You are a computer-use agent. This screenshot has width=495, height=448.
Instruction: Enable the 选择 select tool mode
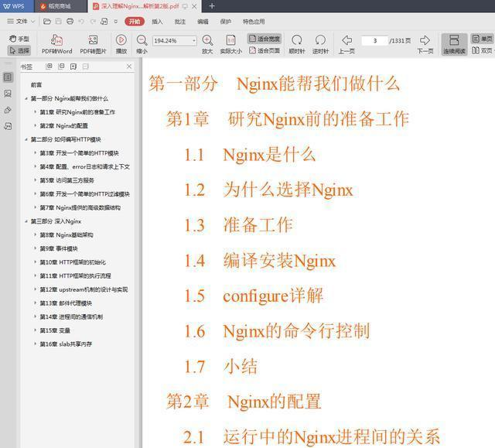coord(19,50)
